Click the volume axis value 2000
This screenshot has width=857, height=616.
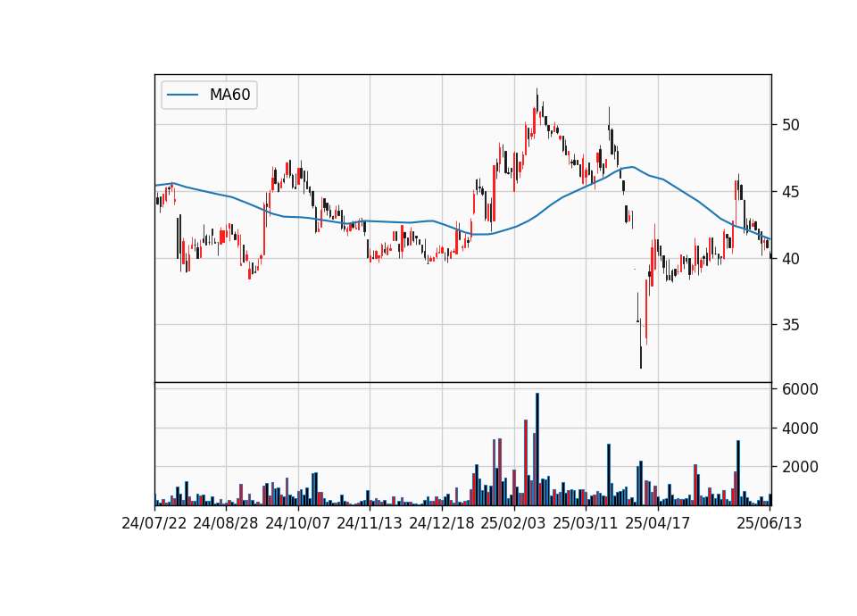800,467
